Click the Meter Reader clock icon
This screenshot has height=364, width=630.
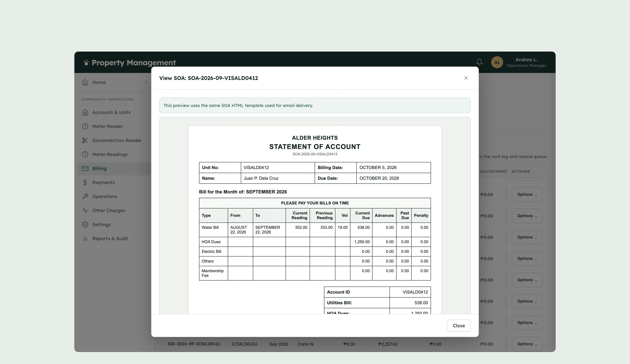(85, 126)
